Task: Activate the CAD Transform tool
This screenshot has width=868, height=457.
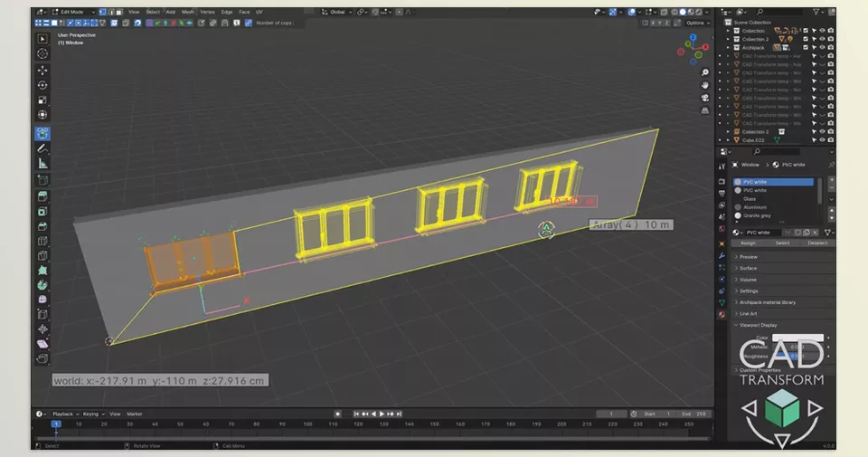Action: 42,133
